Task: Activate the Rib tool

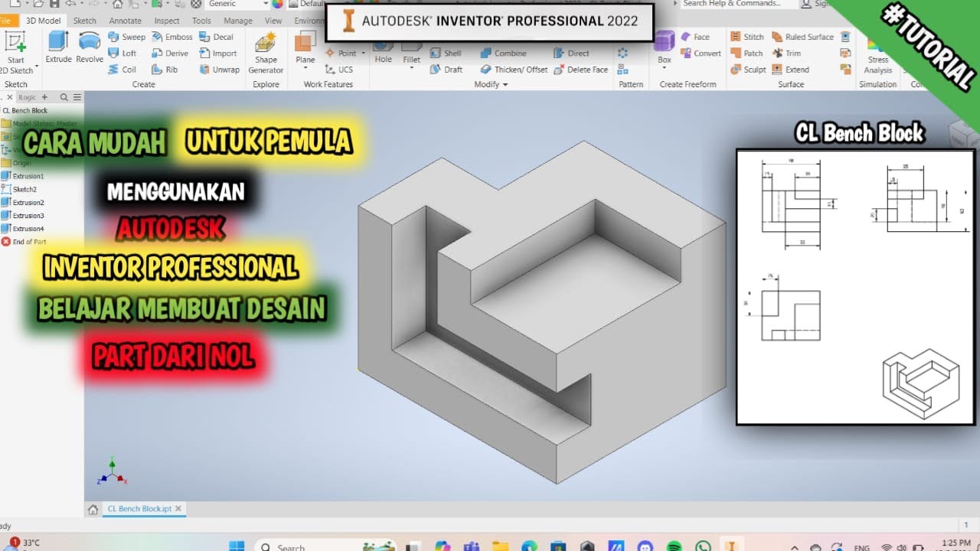Action: click(x=165, y=70)
